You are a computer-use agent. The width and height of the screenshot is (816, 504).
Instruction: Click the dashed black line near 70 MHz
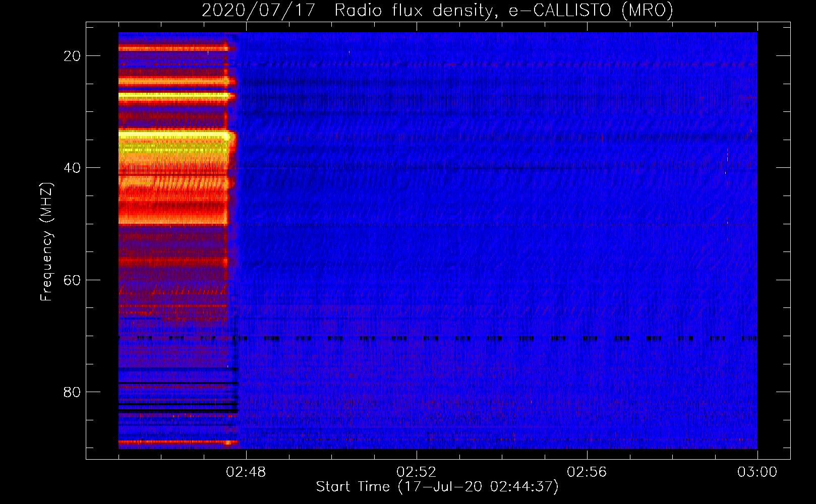pyautogui.click(x=438, y=339)
